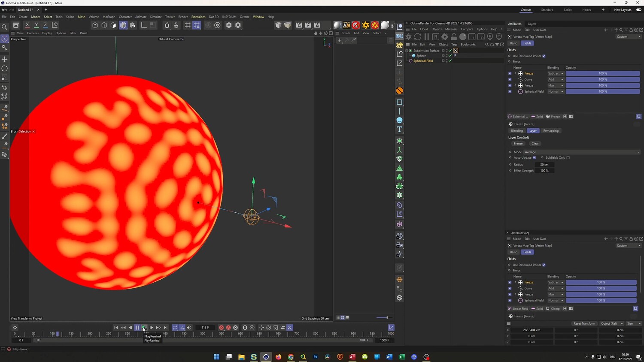The height and width of the screenshot is (362, 644).
Task: Open the Size dropdown in coordinates bar
Action: tap(634, 323)
